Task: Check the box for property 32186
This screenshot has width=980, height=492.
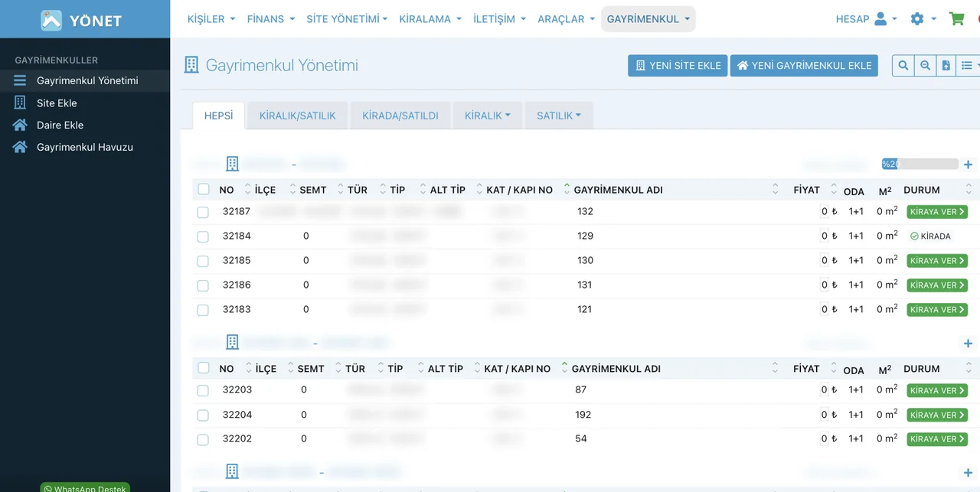Action: point(203,285)
